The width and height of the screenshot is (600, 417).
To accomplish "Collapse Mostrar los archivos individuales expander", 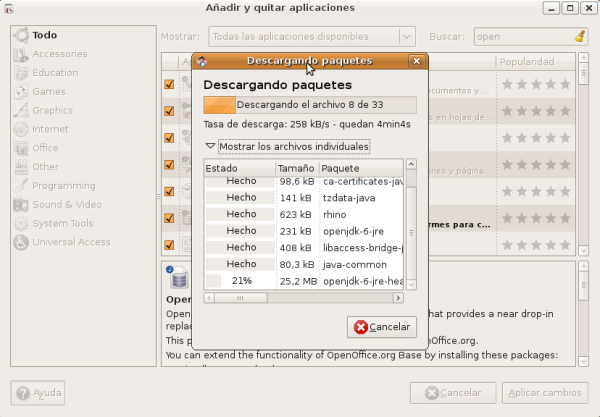I will 210,147.
